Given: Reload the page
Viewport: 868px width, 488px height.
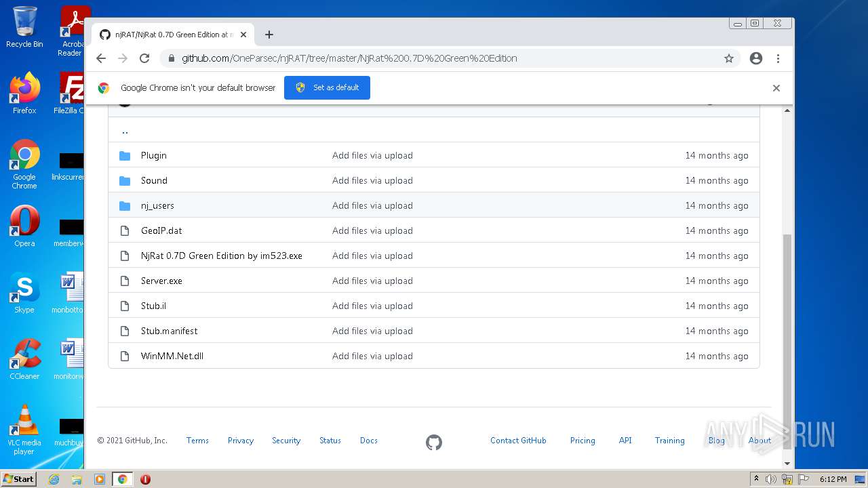Looking at the screenshot, I should click(144, 58).
